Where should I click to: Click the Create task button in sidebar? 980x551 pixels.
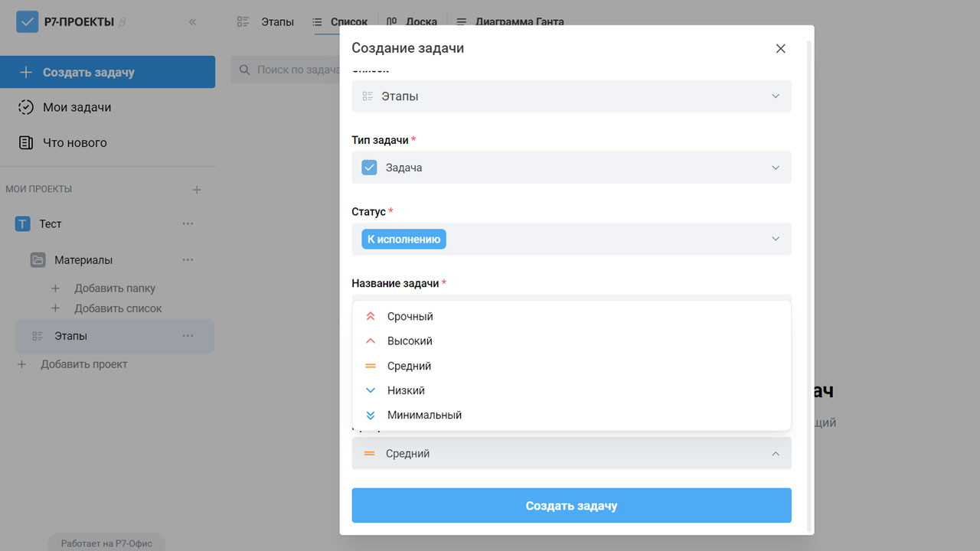point(107,72)
